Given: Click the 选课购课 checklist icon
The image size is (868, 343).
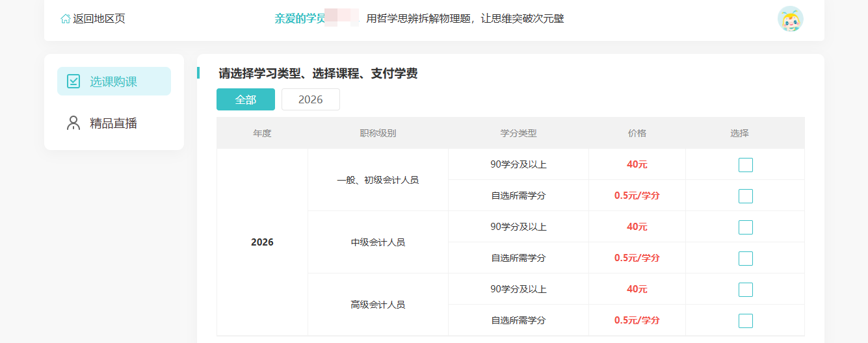Looking at the screenshot, I should coord(73,81).
